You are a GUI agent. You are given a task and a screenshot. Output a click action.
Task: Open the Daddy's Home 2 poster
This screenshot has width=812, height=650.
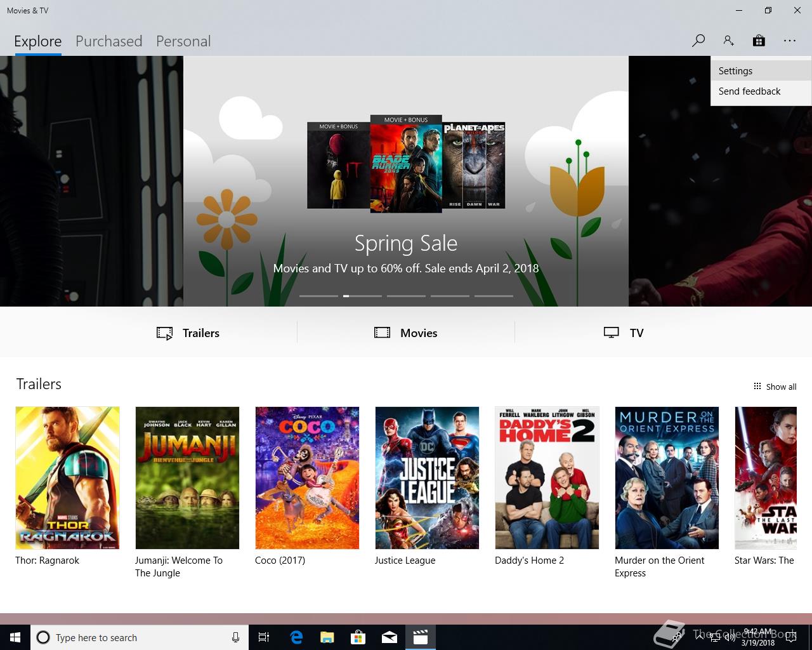pyautogui.click(x=547, y=478)
